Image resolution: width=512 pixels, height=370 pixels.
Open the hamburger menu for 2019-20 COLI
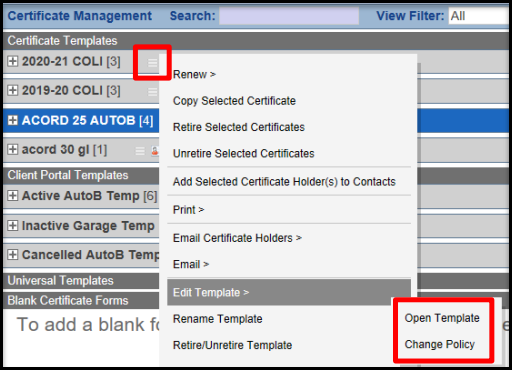click(153, 92)
